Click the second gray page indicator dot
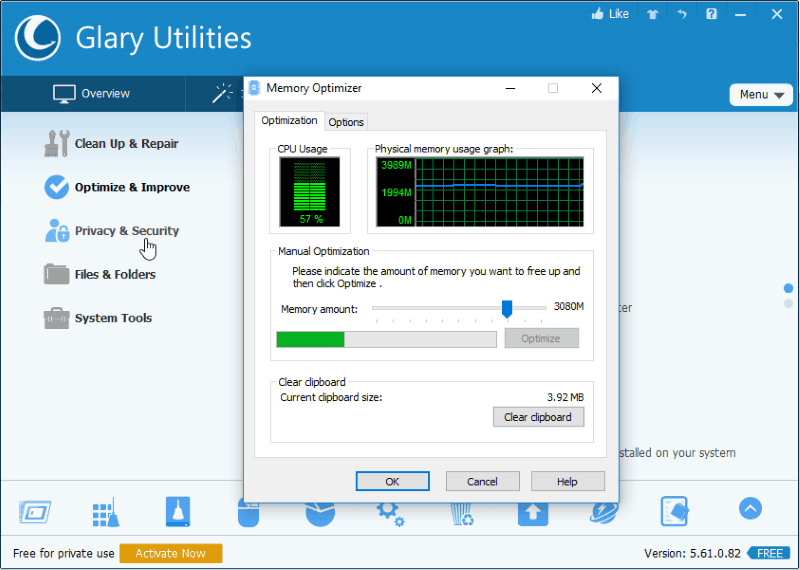 pos(788,304)
